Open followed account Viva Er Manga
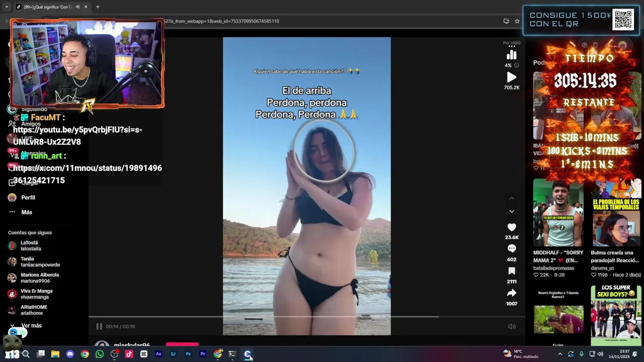This screenshot has width=644, height=362. [30, 294]
